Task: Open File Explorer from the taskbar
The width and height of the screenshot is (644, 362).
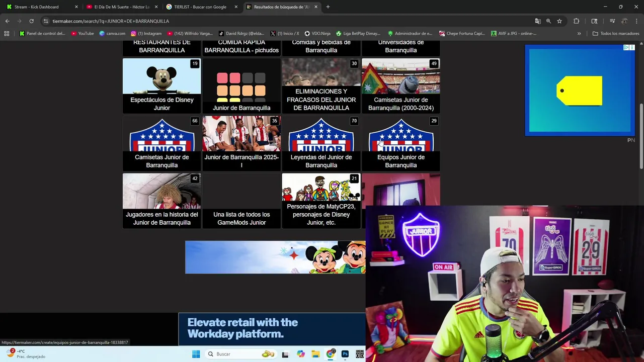Action: 315,354
